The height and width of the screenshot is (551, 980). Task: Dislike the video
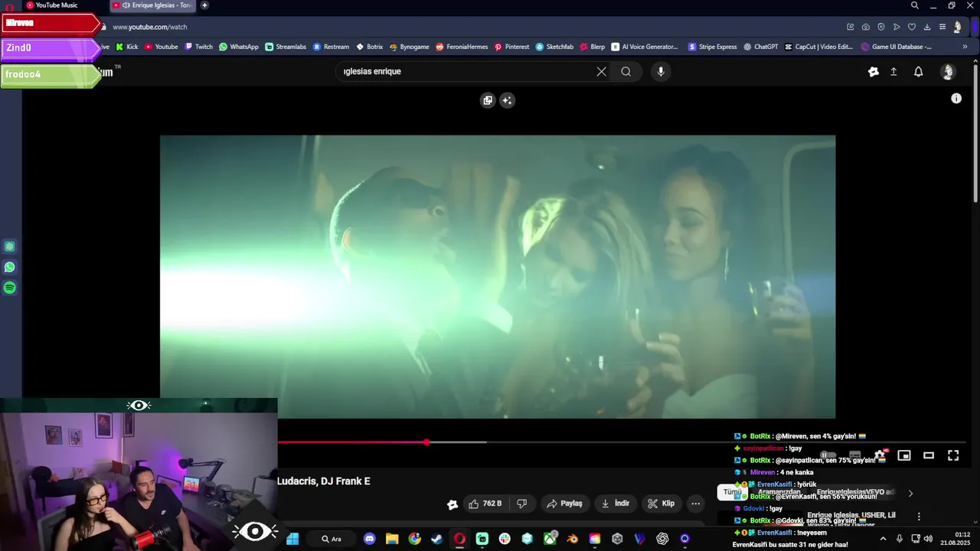click(522, 504)
